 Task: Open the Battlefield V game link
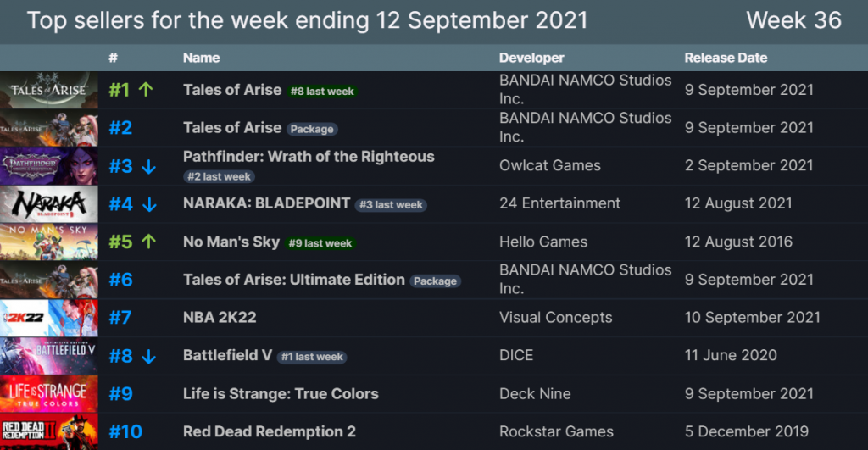point(227,356)
